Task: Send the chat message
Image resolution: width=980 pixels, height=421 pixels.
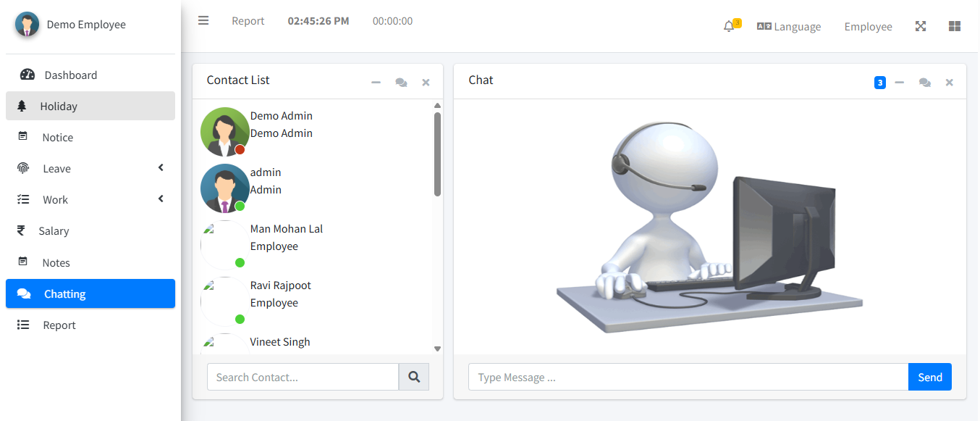Action: (930, 377)
